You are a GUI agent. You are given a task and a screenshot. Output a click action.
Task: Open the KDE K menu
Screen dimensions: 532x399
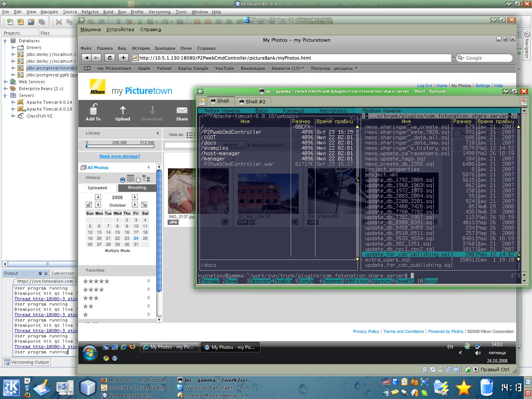(11, 388)
